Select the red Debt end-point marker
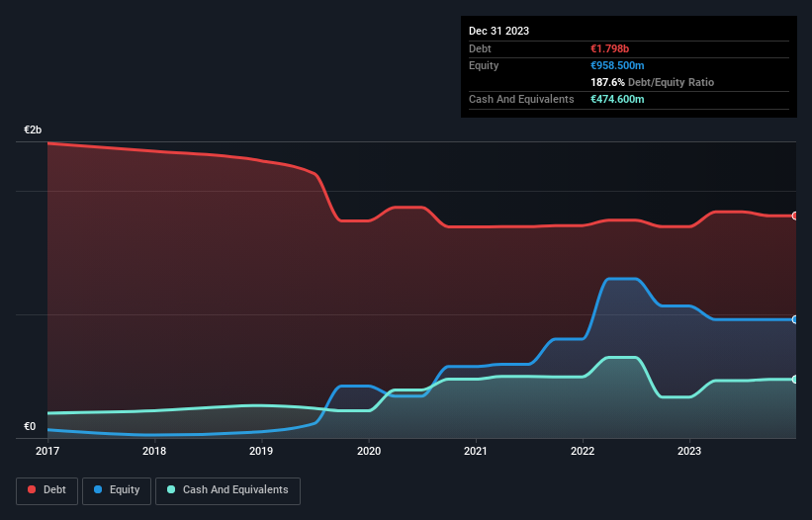This screenshot has height=520, width=812. (x=795, y=216)
